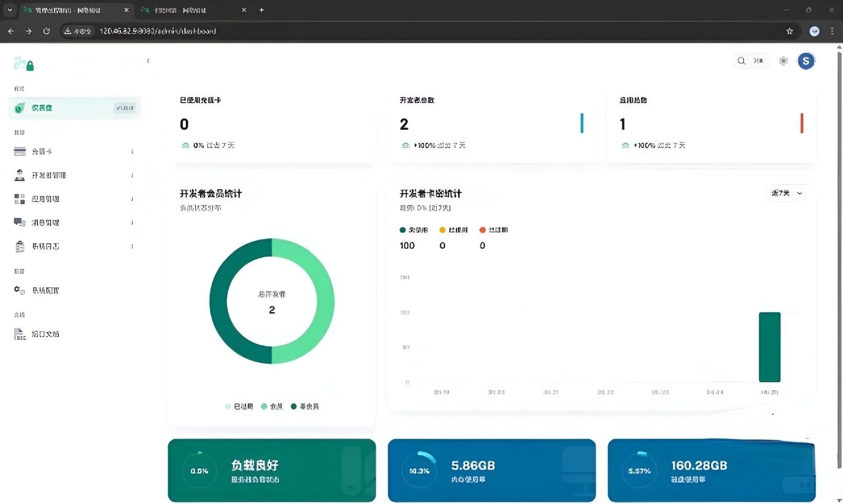Image resolution: width=843 pixels, height=504 pixels.
Task: Open system settings via the gear icon
Action: tap(20, 290)
